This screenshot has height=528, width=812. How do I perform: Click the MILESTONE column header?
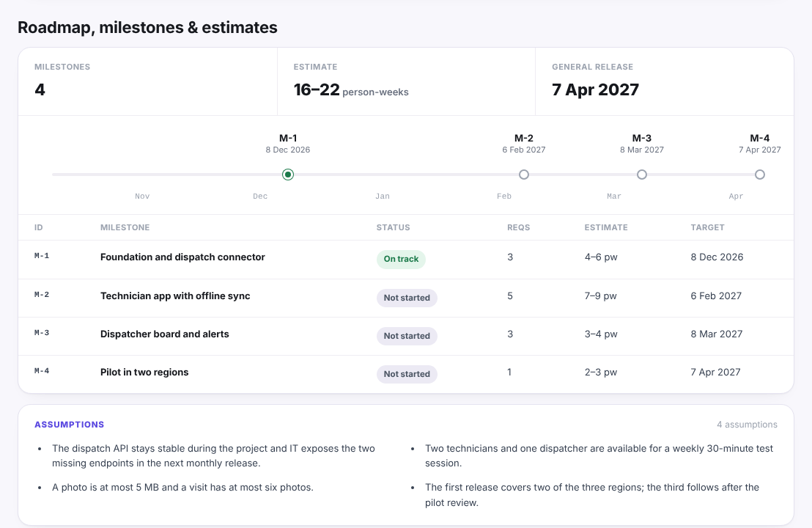point(125,227)
